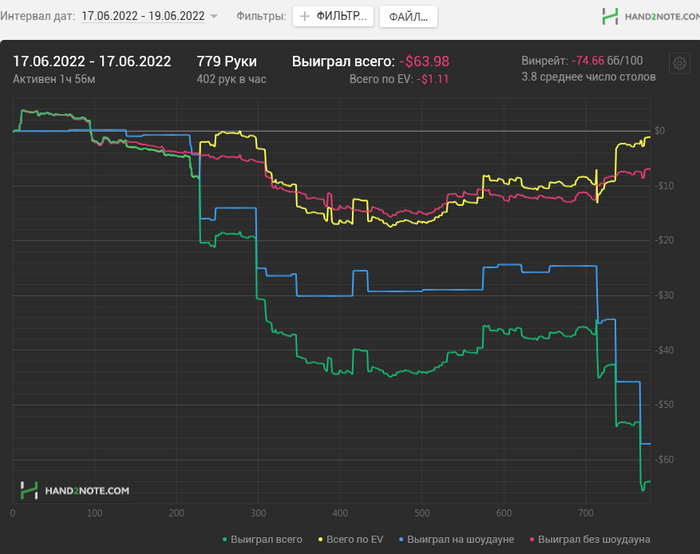
Task: Click the -$60 y-axis label
Action: pyautogui.click(x=664, y=459)
